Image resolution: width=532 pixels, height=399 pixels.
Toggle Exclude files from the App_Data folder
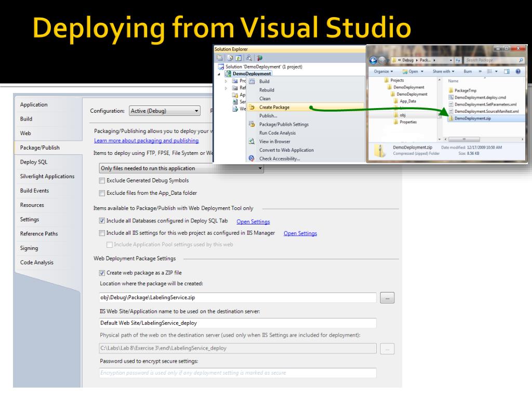(102, 193)
